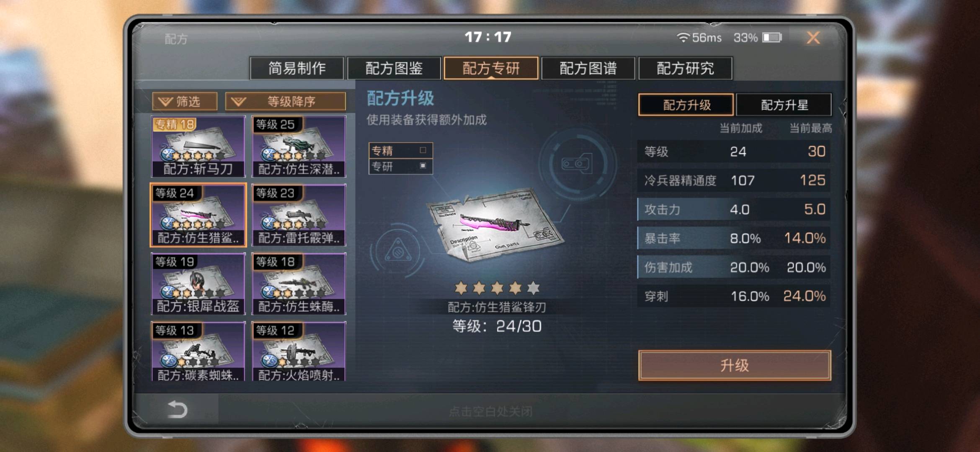This screenshot has width=980, height=452.
Task: Open the 配方研究 tab
Action: (685, 68)
